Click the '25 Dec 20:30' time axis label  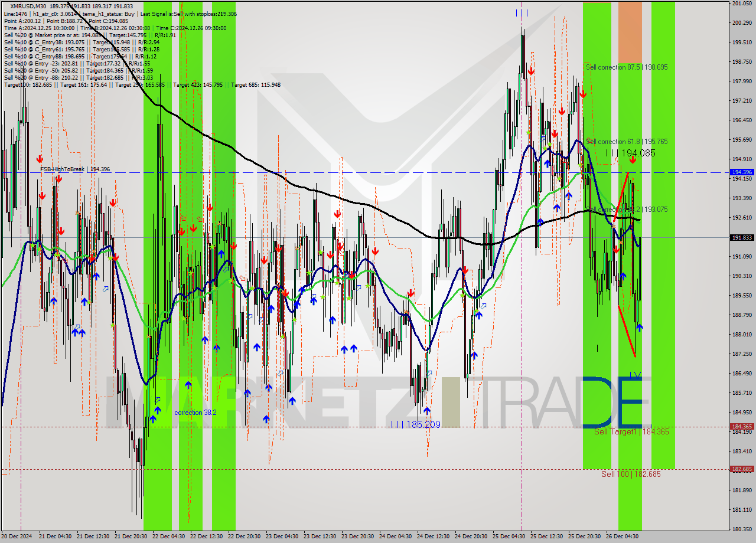[x=584, y=537]
